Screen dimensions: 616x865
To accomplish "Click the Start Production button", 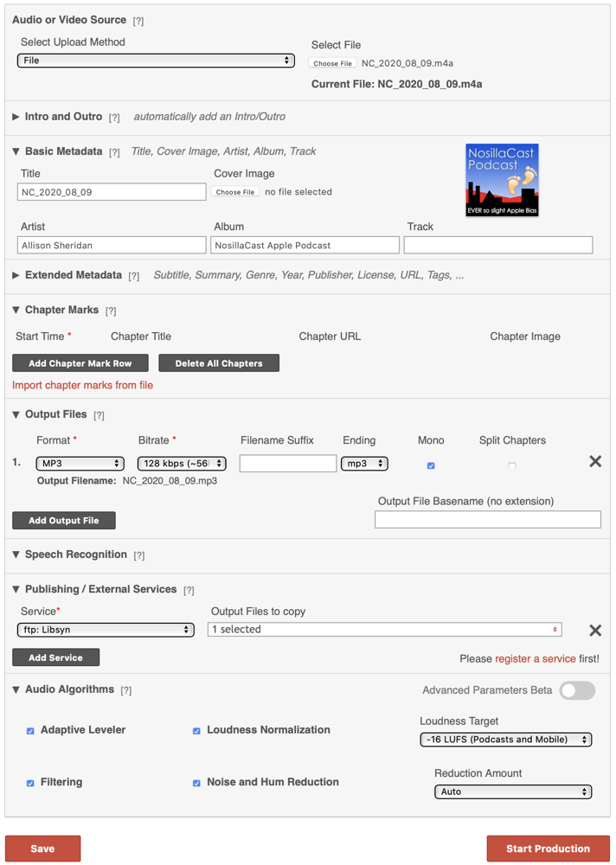I will point(548,849).
